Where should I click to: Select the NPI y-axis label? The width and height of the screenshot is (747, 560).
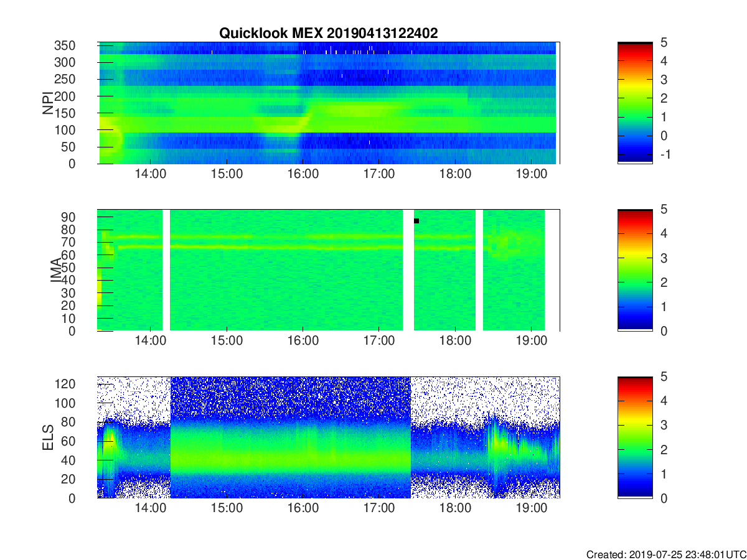(x=48, y=103)
